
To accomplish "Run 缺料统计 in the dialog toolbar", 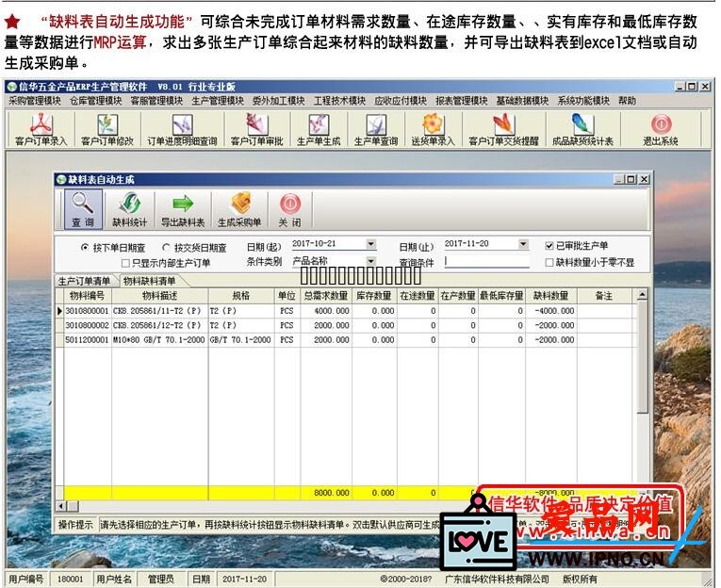I will (130, 209).
